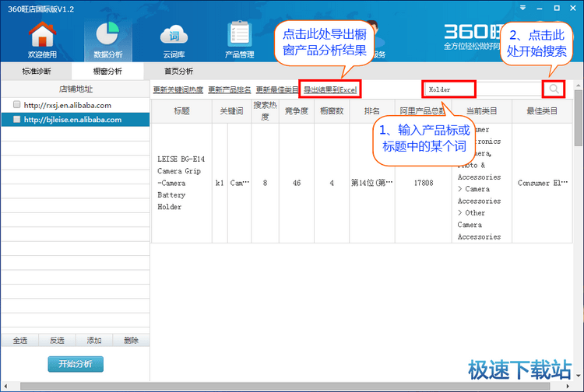Click the 标题 column header
584x392 pixels.
(x=181, y=110)
